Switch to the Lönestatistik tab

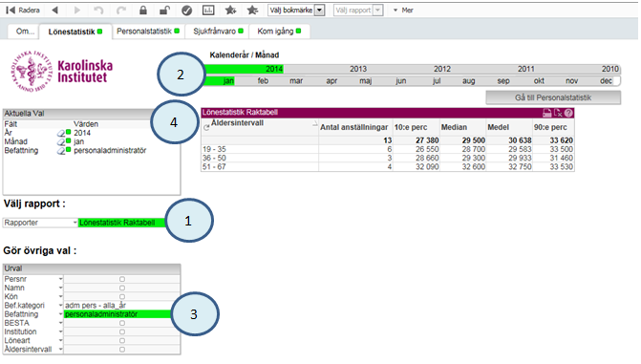point(75,32)
